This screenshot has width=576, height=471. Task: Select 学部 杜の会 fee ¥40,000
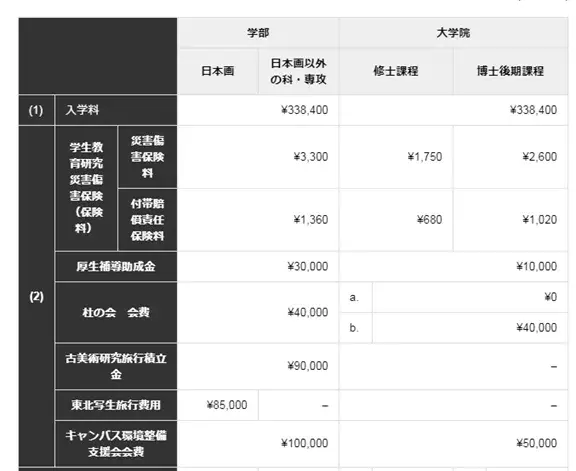[x=308, y=312]
